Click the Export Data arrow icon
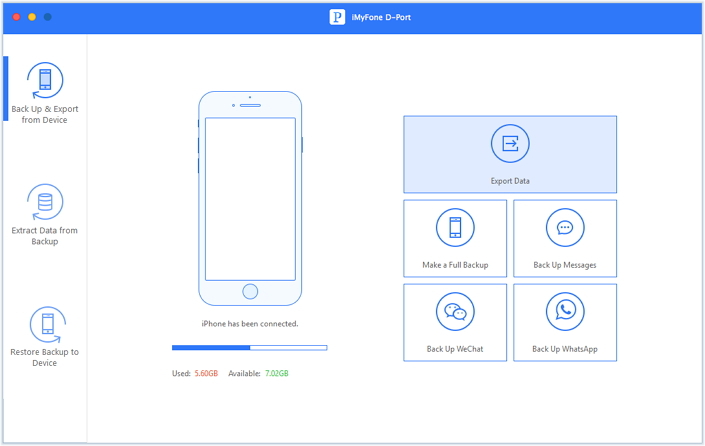Screen dimensions: 705x446 (510, 144)
